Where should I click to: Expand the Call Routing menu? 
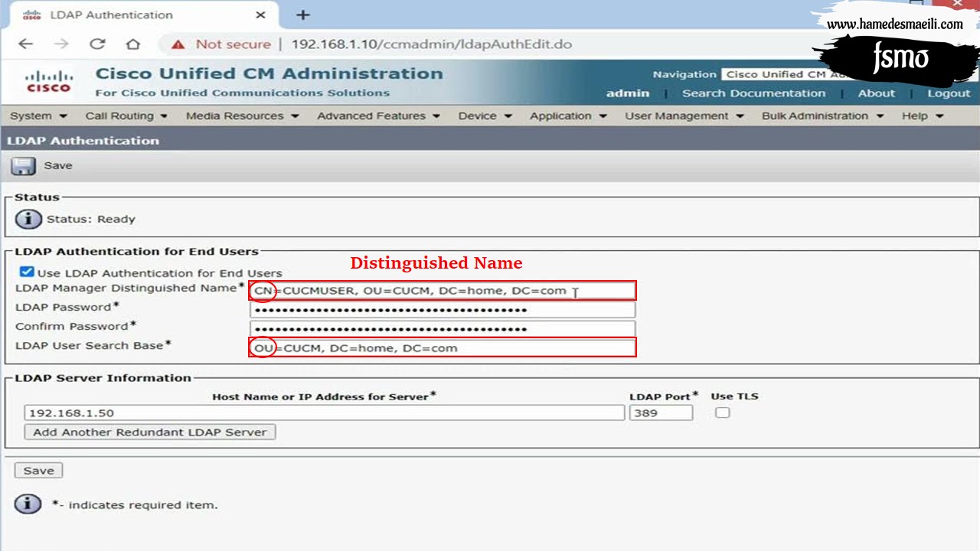click(126, 116)
